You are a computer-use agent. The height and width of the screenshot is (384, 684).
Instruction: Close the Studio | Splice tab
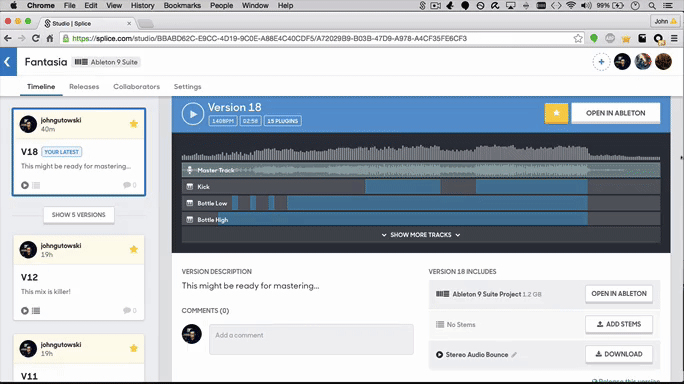129,24
